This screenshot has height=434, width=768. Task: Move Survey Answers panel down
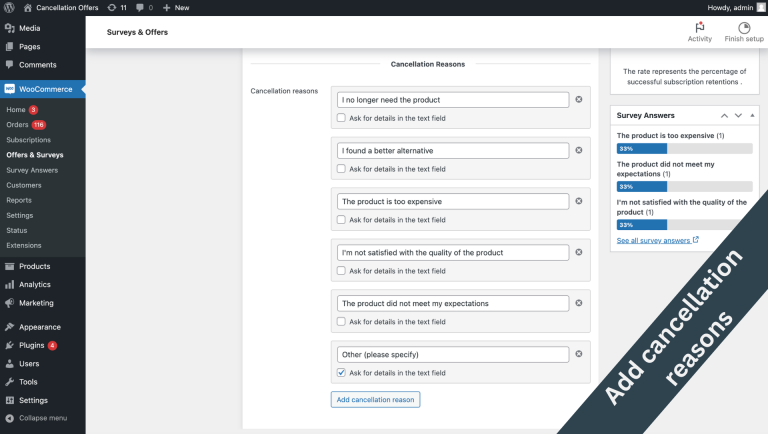click(x=738, y=116)
